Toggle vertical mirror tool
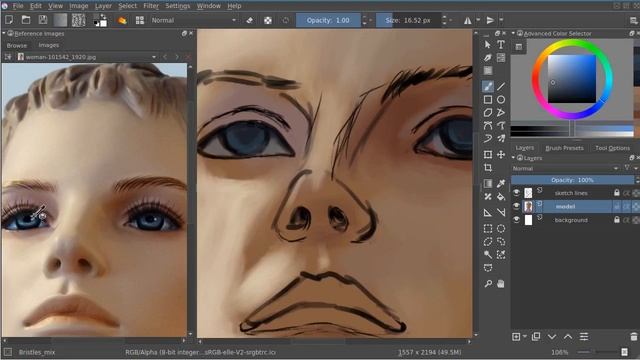 [x=490, y=20]
